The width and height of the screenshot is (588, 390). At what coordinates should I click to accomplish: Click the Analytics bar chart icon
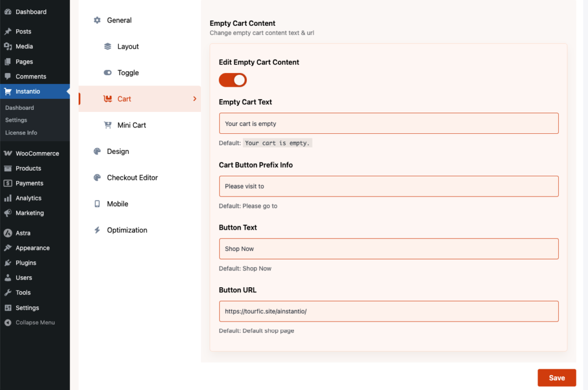coord(7,198)
